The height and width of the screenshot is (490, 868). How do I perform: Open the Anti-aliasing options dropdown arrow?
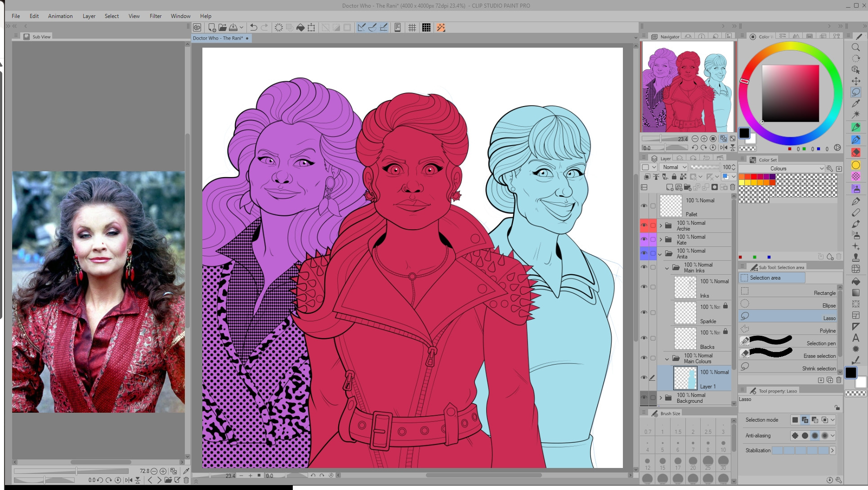(833, 435)
